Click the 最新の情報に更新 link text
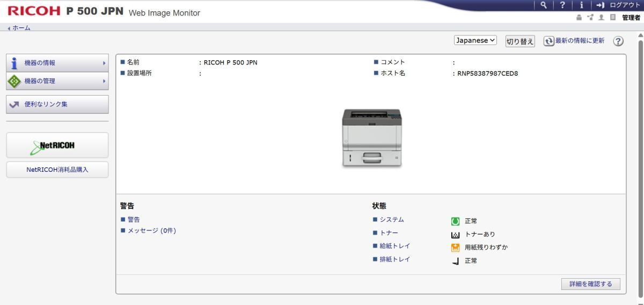This screenshot has width=644, height=305. pos(580,41)
